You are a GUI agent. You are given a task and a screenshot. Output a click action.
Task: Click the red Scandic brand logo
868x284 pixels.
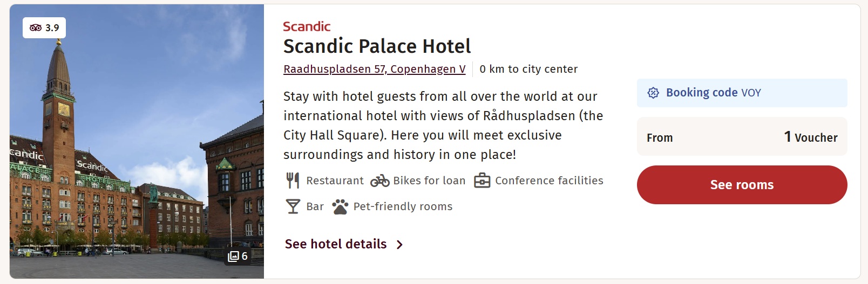click(307, 26)
